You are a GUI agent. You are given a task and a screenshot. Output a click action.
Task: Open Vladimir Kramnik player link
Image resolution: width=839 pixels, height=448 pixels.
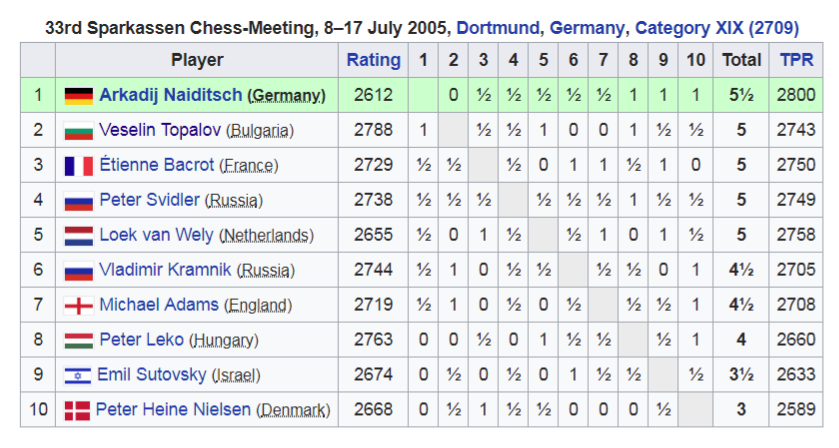pos(165,270)
